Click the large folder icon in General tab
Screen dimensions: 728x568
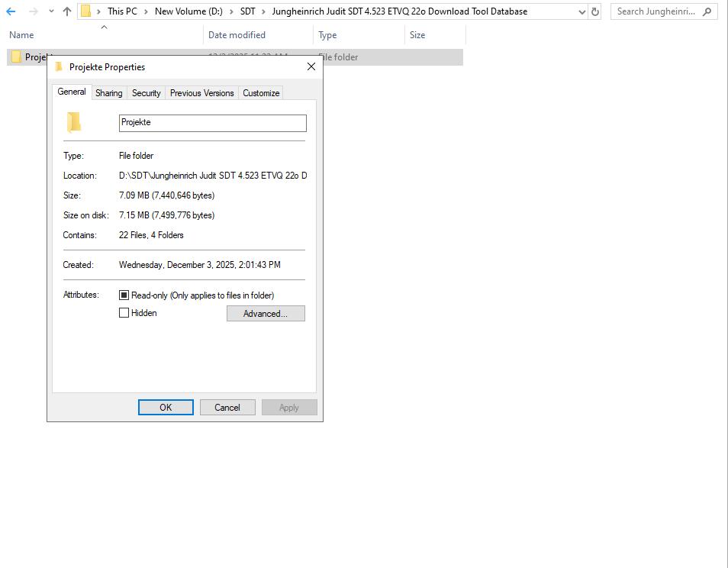click(x=74, y=123)
